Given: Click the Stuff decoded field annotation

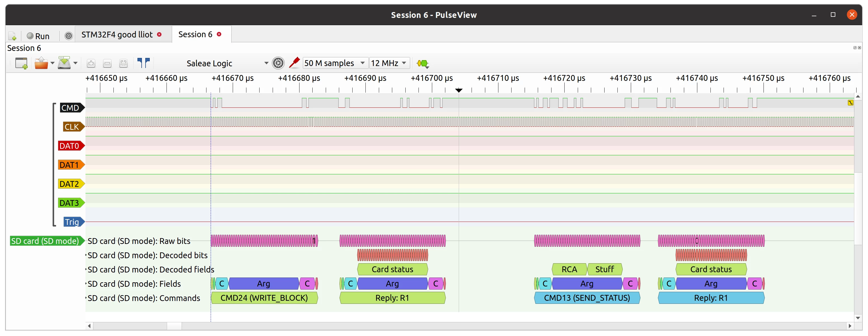Looking at the screenshot, I should 605,269.
